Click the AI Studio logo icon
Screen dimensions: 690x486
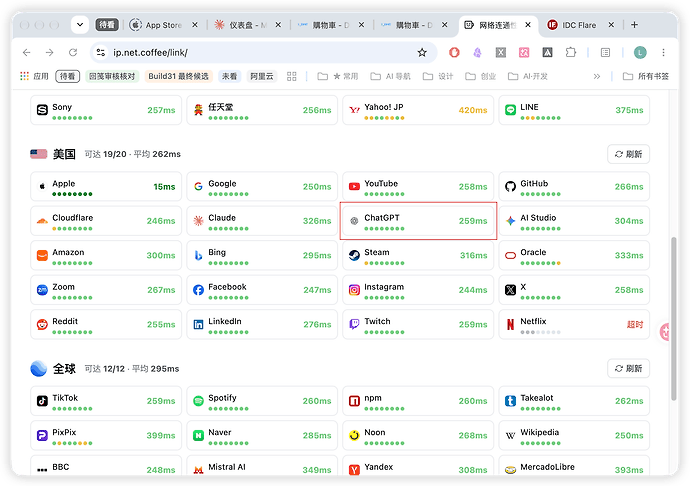pos(510,221)
